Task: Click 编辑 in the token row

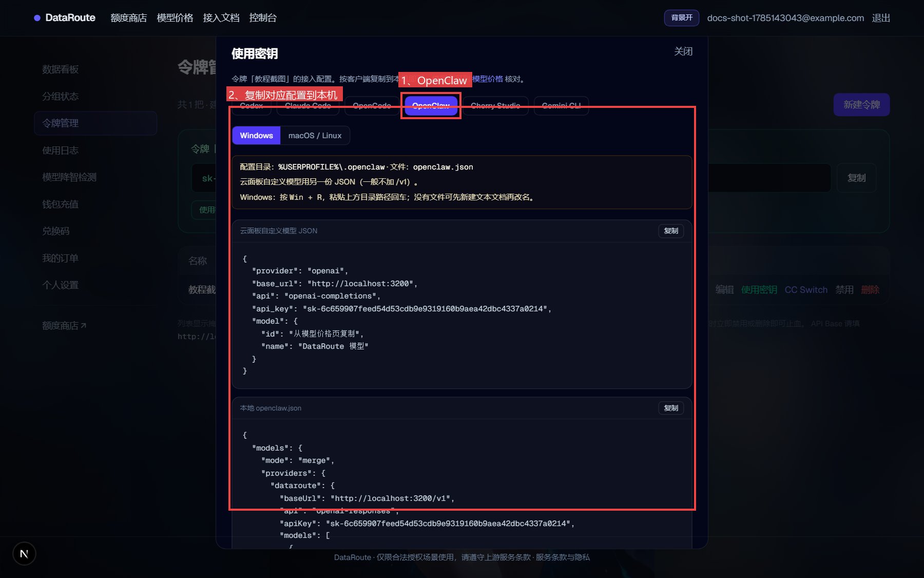Action: 724,290
